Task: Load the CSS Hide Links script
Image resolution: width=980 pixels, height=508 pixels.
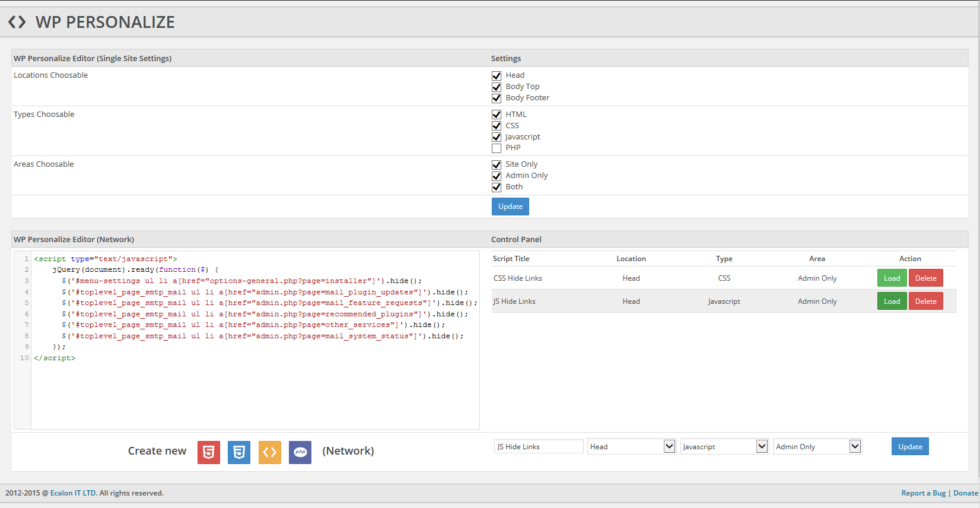Action: coord(892,278)
